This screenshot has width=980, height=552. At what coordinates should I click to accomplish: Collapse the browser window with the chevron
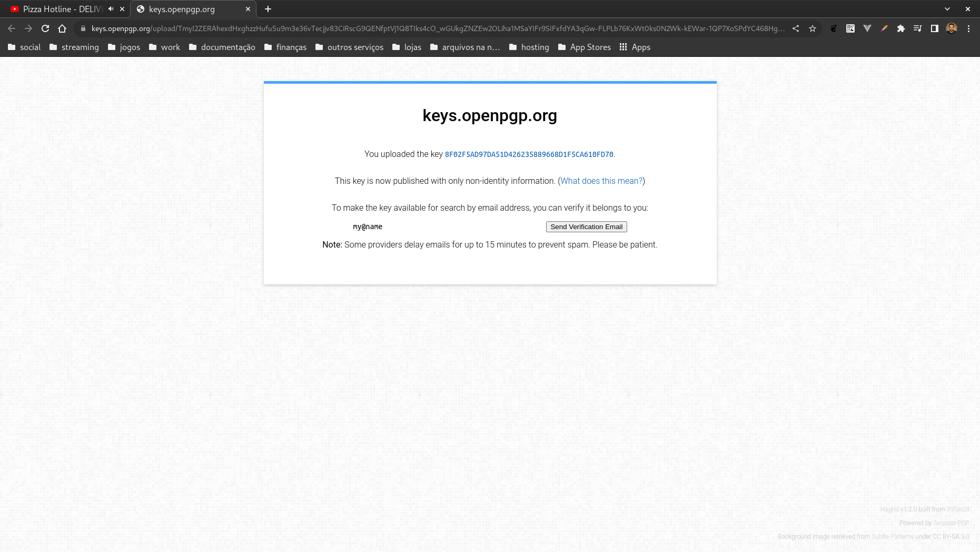click(x=947, y=8)
